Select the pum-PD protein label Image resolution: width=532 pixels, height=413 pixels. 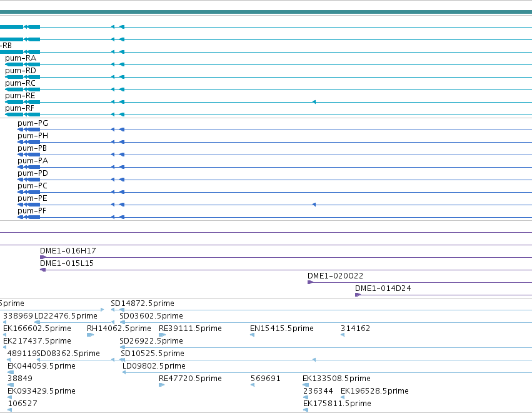[33, 173]
